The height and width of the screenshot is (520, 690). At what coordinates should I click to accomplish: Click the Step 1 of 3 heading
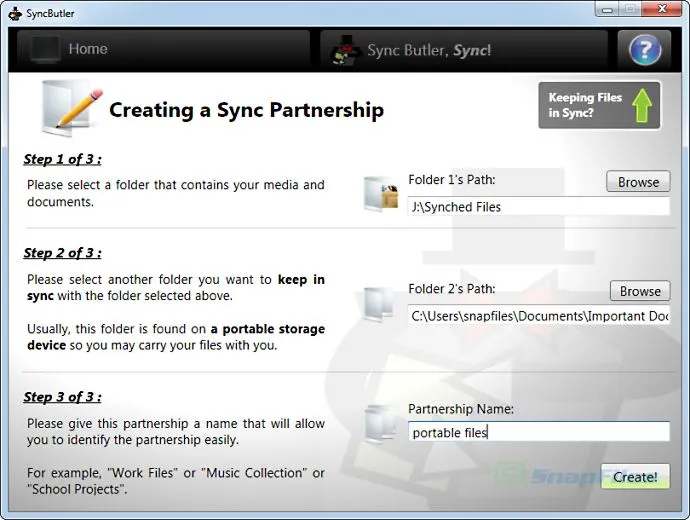point(62,159)
